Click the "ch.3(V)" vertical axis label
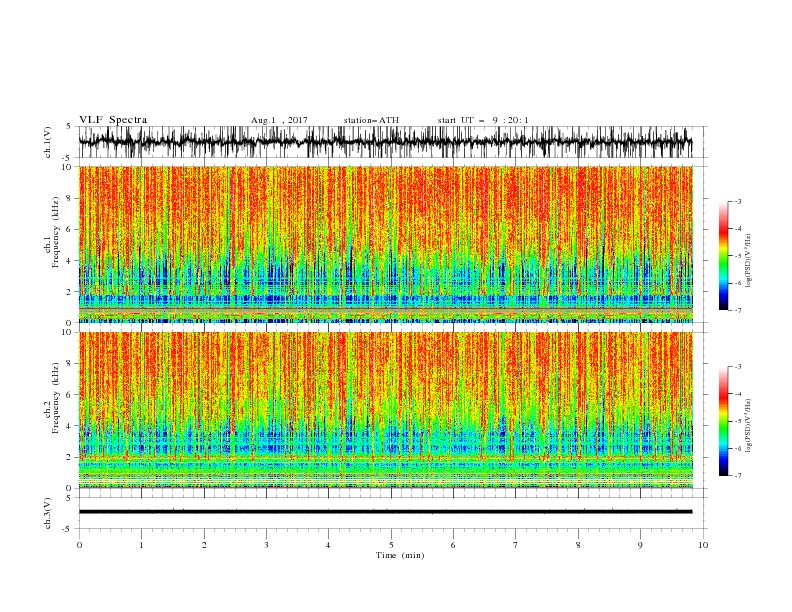 pos(48,513)
